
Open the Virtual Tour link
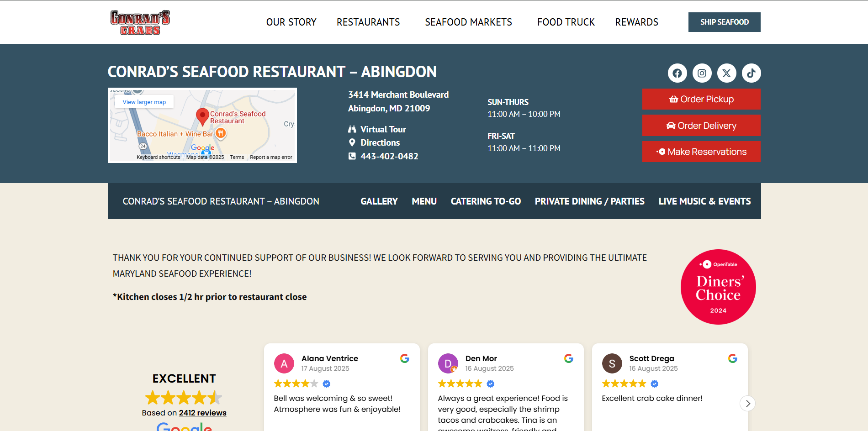click(383, 129)
